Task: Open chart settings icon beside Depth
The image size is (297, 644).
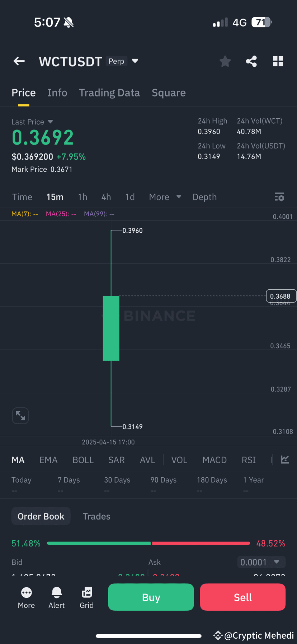Action: coord(279,197)
